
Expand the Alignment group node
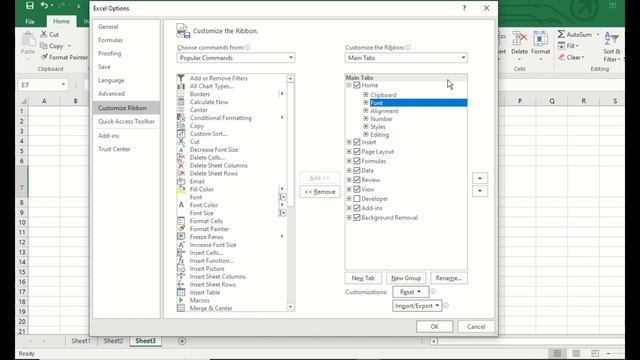(366, 111)
